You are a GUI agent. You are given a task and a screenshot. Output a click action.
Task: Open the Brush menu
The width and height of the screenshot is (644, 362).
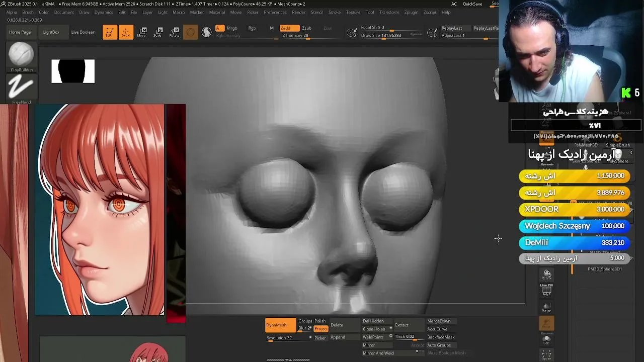click(x=28, y=12)
